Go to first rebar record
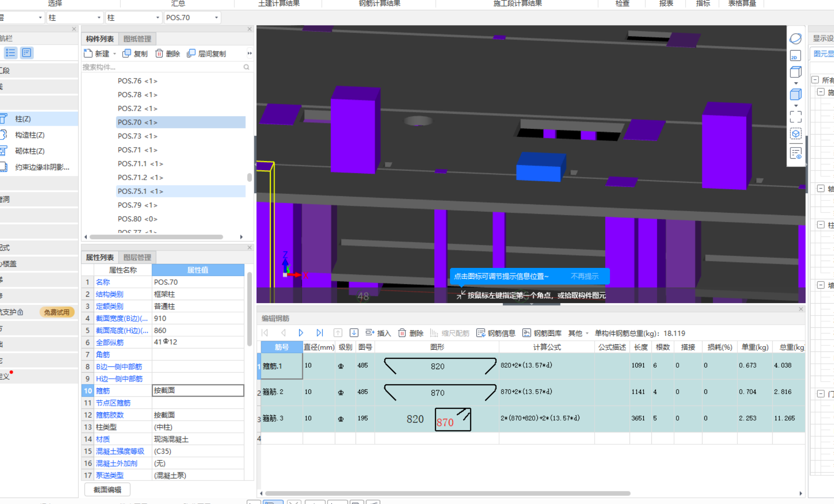The height and width of the screenshot is (504, 834). [x=265, y=333]
